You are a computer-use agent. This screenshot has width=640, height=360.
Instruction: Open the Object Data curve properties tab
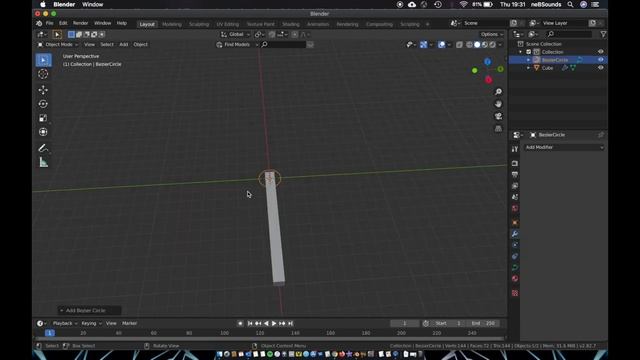515,268
